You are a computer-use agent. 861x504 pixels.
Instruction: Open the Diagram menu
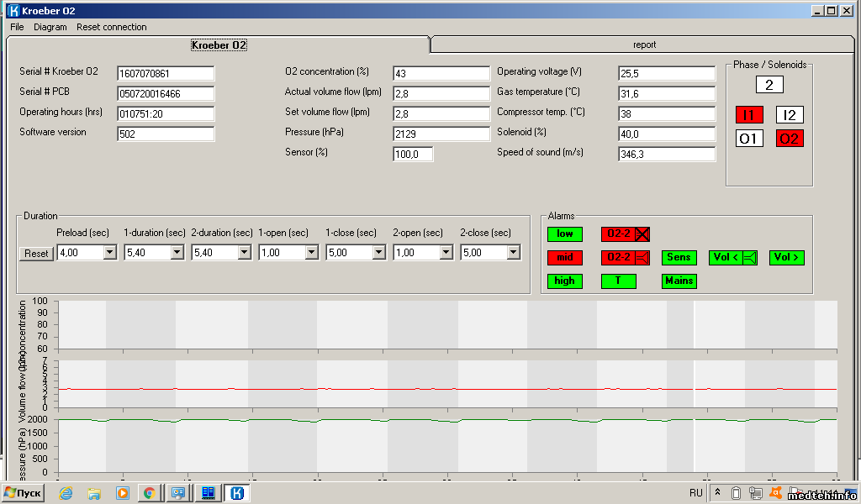(50, 27)
